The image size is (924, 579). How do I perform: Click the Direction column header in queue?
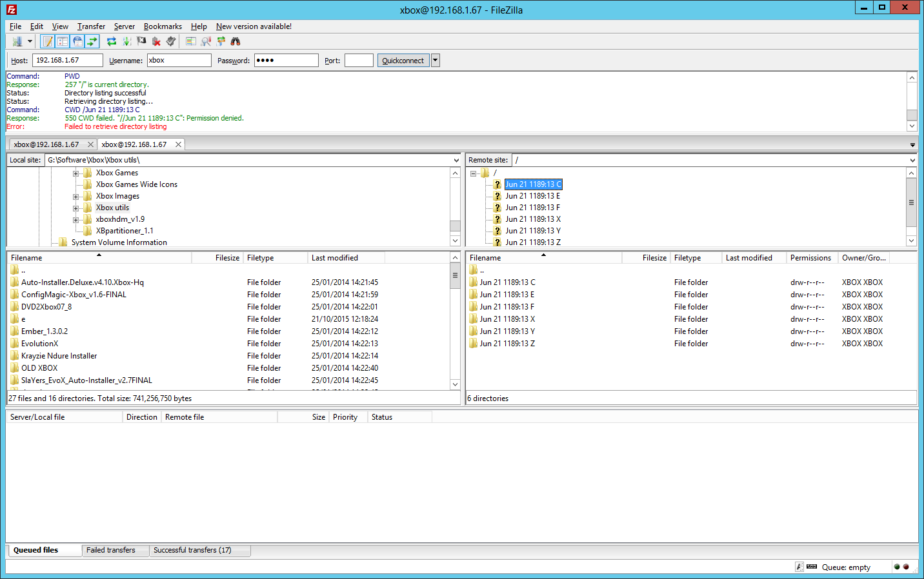point(142,417)
